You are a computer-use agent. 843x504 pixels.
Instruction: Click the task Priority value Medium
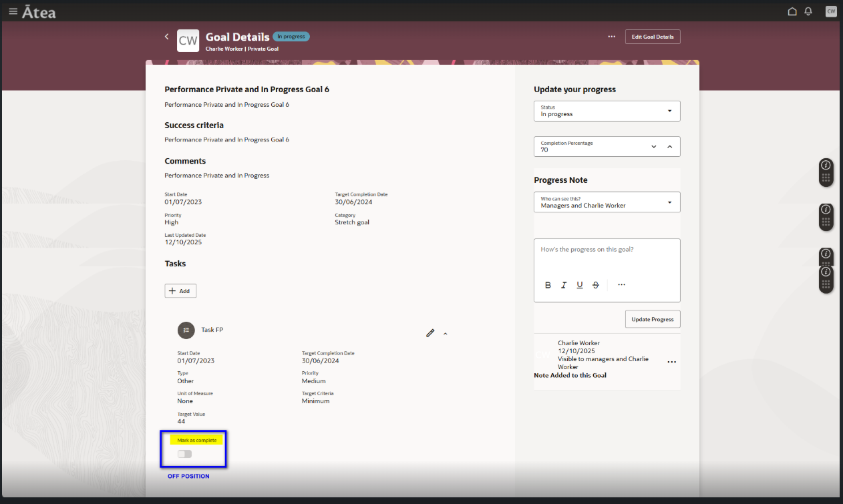pyautogui.click(x=314, y=381)
